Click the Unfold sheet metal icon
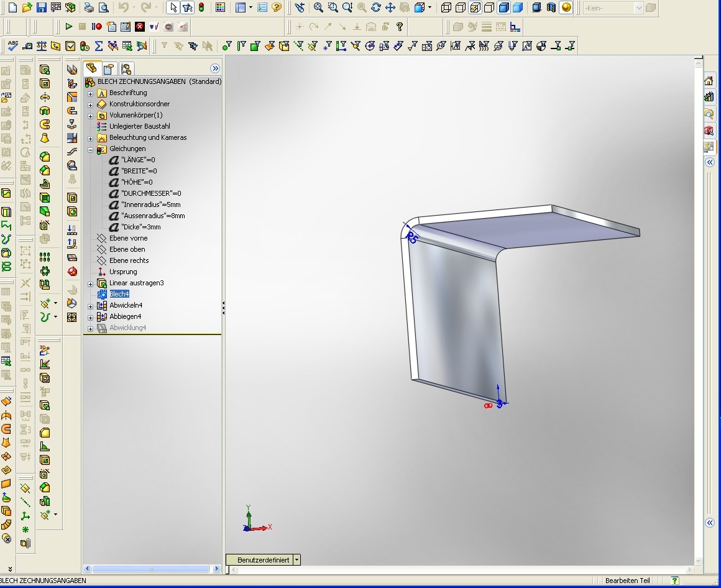Viewport: 721px width, 588px height. pos(72,229)
